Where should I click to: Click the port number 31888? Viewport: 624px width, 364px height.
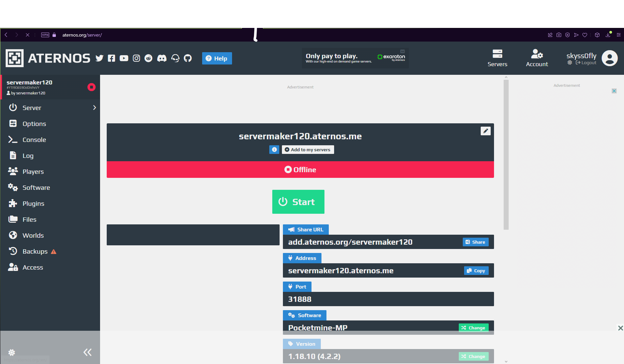(300, 299)
